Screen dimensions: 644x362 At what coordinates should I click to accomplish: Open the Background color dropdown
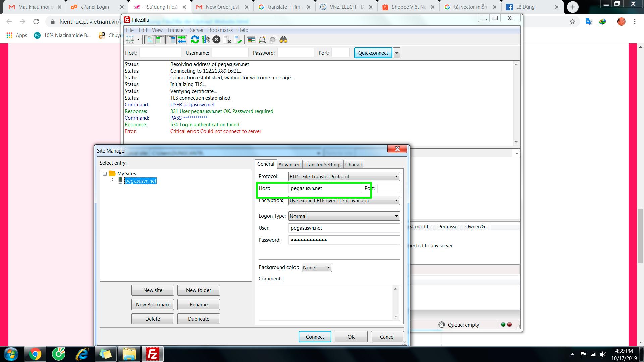317,267
